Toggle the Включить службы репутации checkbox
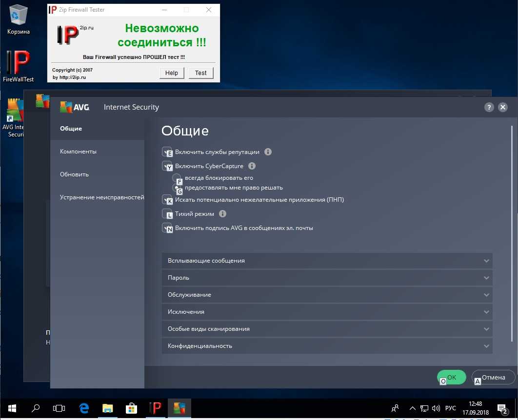The image size is (518, 420). click(x=166, y=152)
